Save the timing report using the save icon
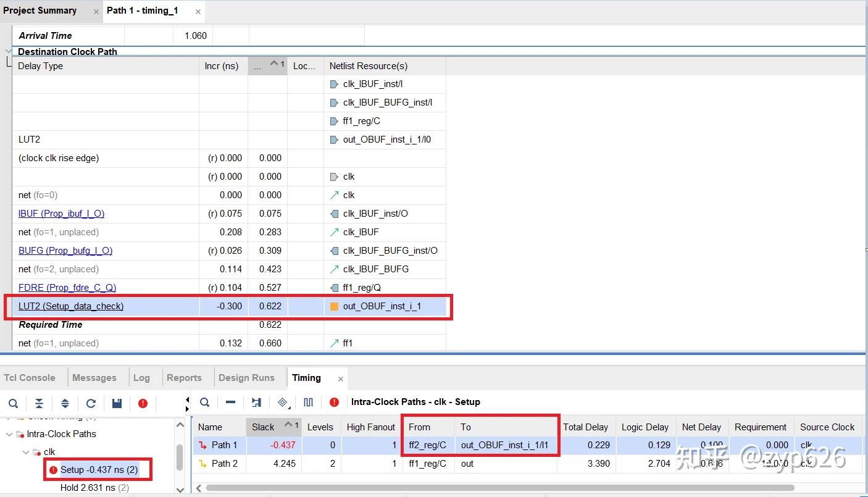Screen dimensions: 868x497 click(117, 403)
